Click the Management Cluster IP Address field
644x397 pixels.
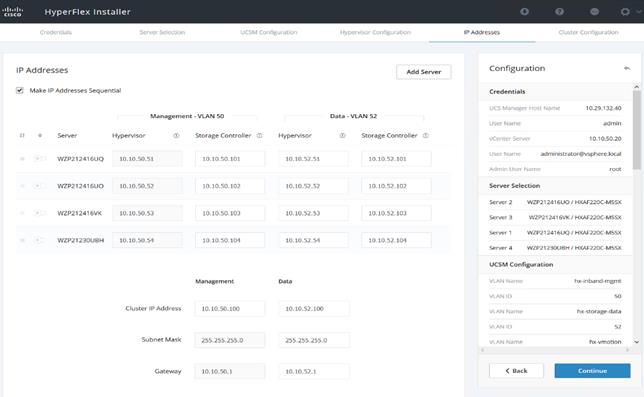coord(230,309)
